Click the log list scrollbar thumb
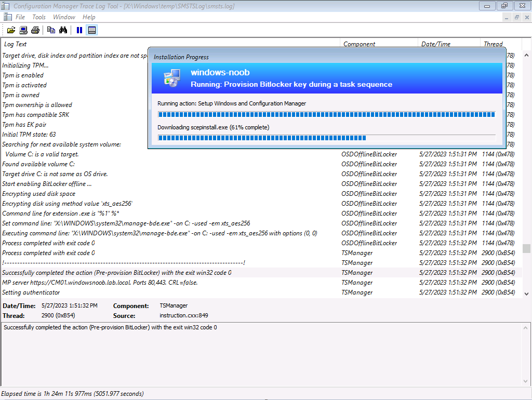Screen dimensions: 532x400 pyautogui.click(x=527, y=248)
